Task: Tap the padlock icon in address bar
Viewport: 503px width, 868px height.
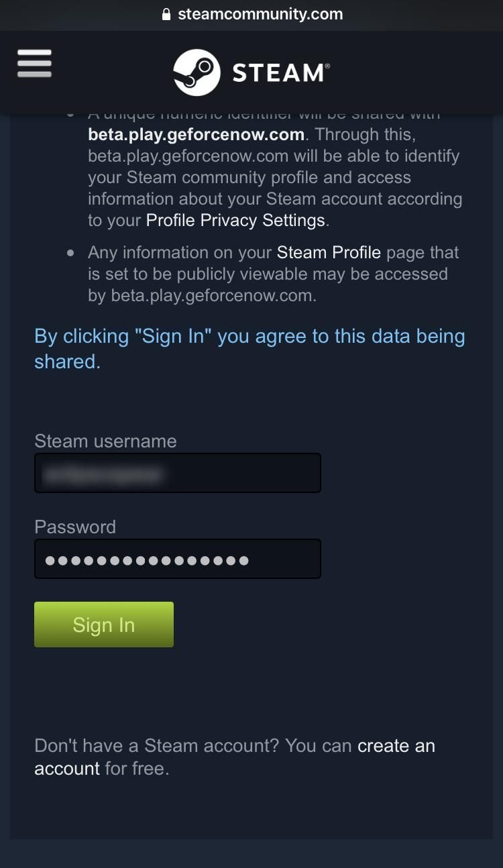Action: point(167,14)
